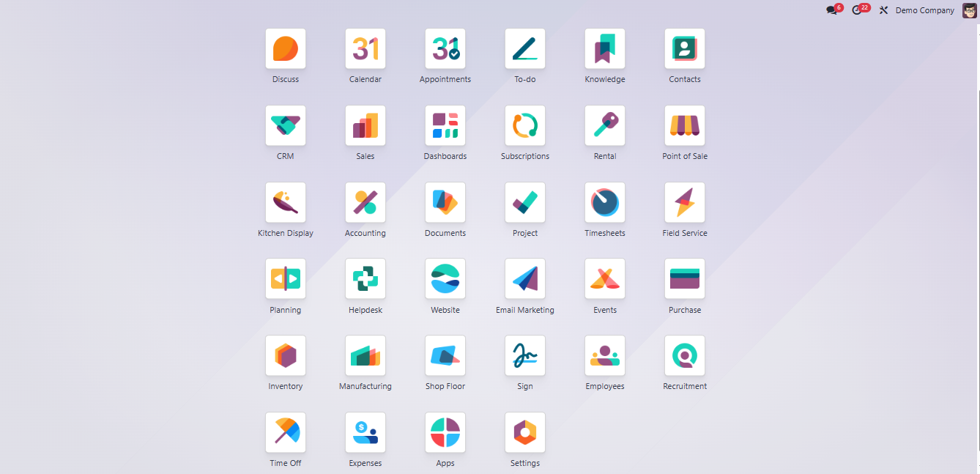Launch the Recruitment app

684,355
